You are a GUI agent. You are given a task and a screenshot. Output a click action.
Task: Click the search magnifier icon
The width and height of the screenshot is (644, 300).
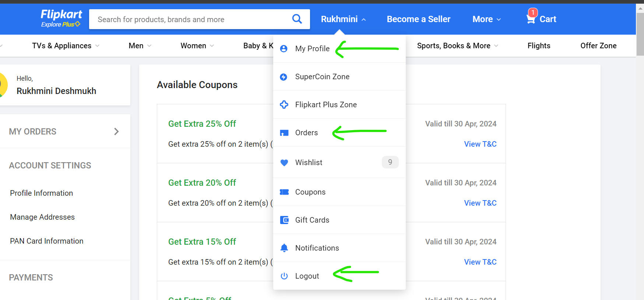coord(297,19)
